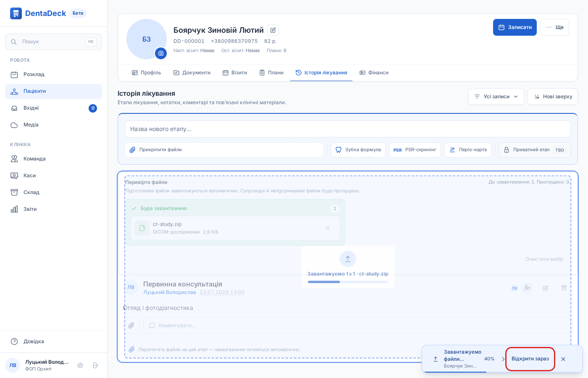Edit patient name with pencil icon
The height and width of the screenshot is (378, 588).
(273, 30)
